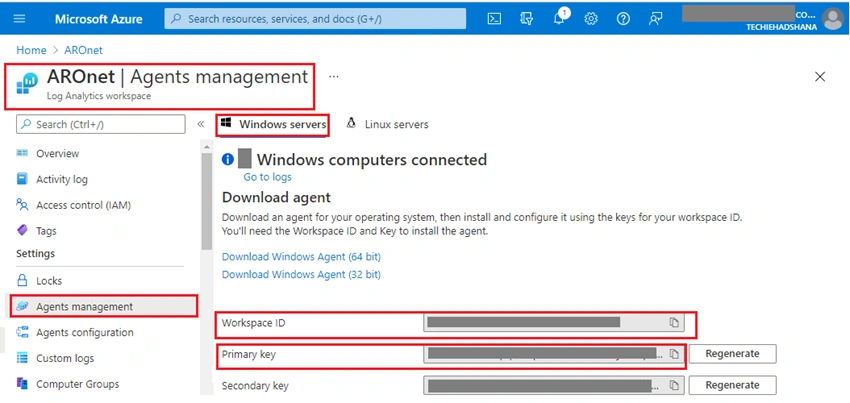Viewport: 850px width, 403px height.
Task: Click the Settings section heading
Action: click(x=35, y=253)
